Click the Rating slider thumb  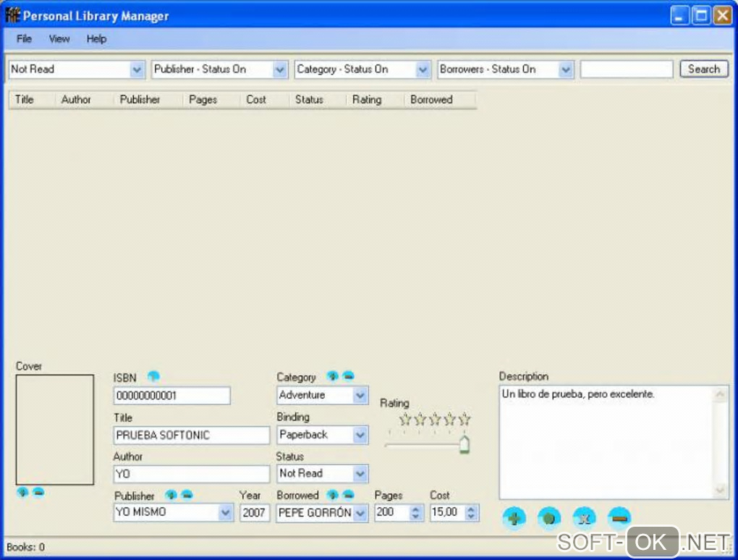[x=464, y=445]
